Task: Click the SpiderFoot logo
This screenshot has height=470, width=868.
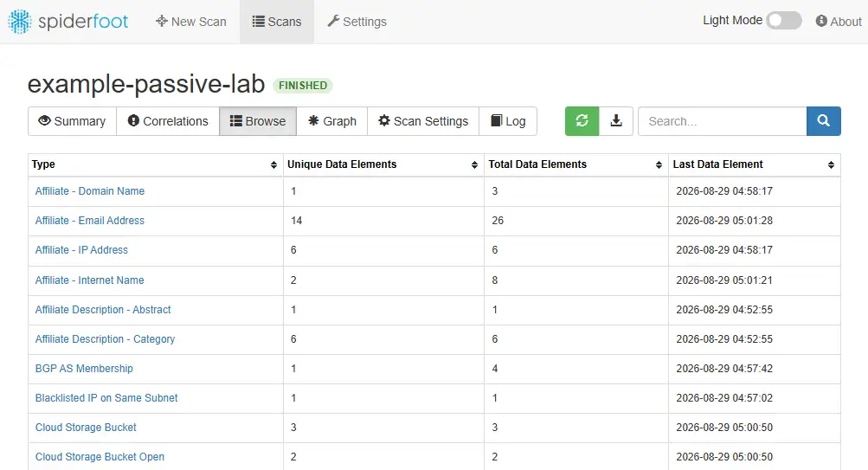Action: (68, 22)
